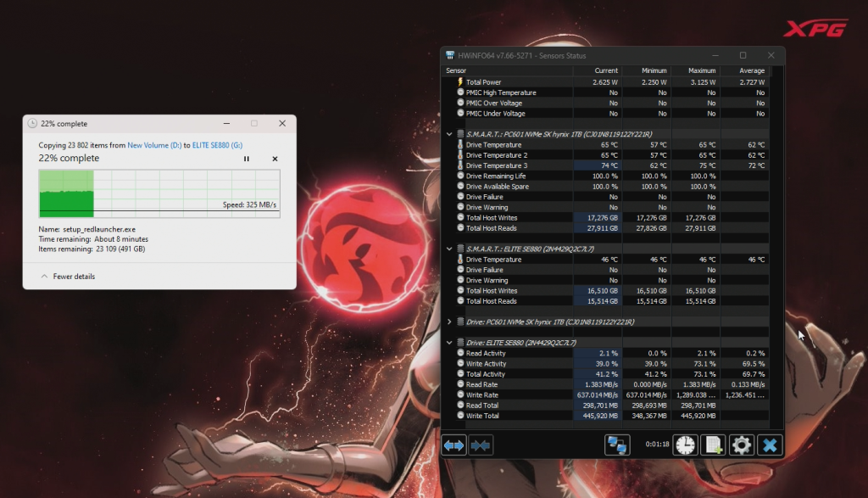This screenshot has height=498, width=868.
Task: Click the HWiNFO64 title bar app icon
Action: click(x=450, y=55)
